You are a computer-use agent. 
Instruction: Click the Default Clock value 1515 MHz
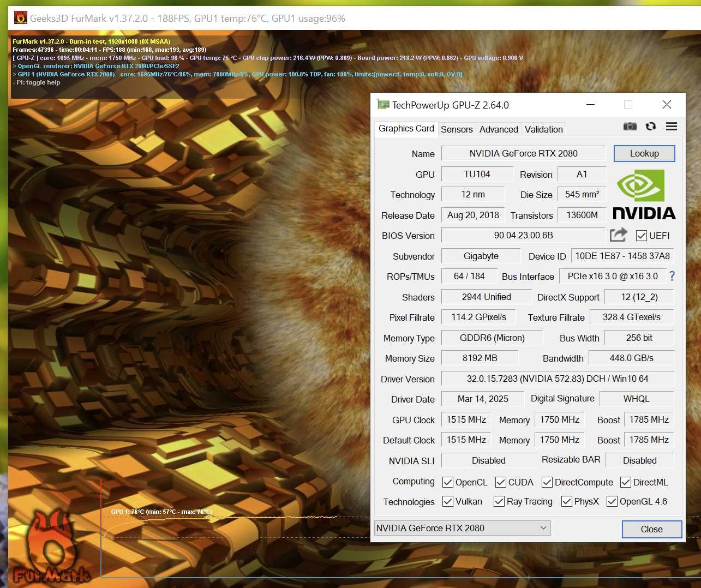(466, 440)
